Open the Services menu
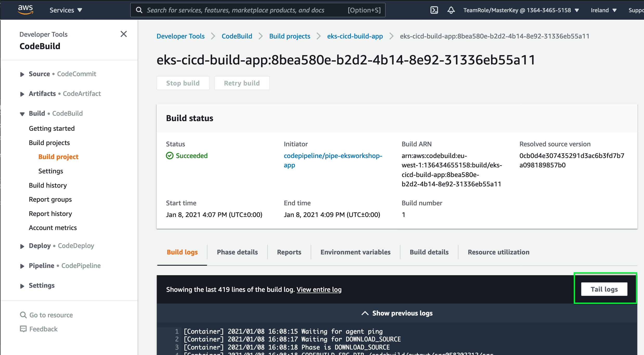The image size is (644, 355). (66, 10)
